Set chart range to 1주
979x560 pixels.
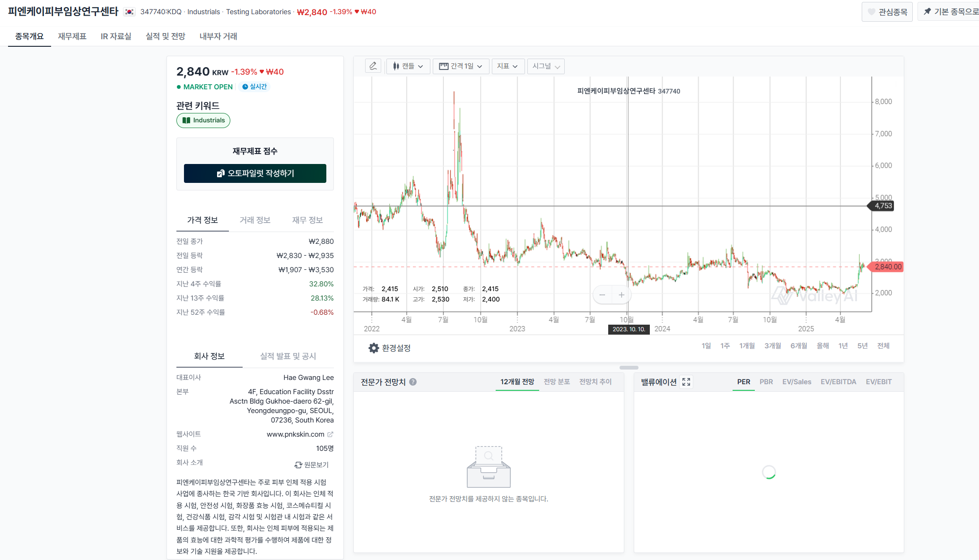(x=725, y=346)
